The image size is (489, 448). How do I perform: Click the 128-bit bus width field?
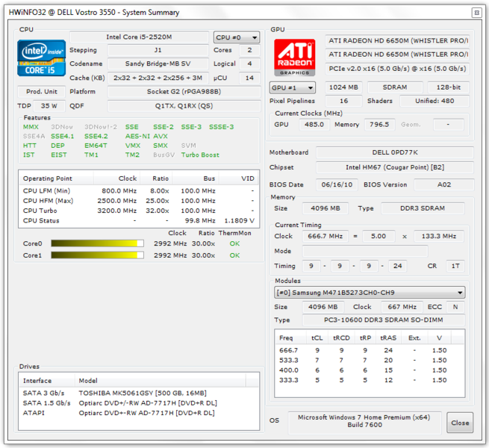coord(449,87)
